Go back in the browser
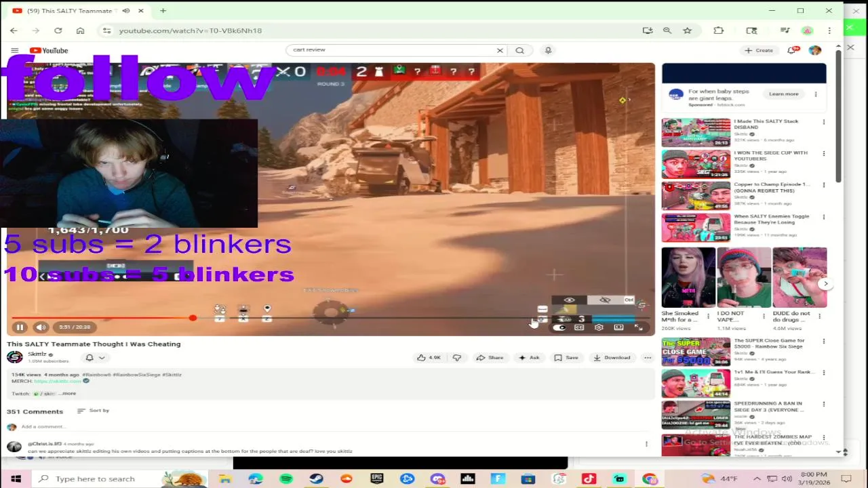 (x=14, y=30)
